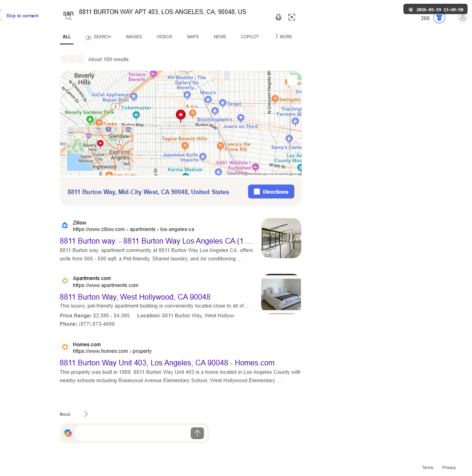Open visual search camera icon

click(x=292, y=17)
